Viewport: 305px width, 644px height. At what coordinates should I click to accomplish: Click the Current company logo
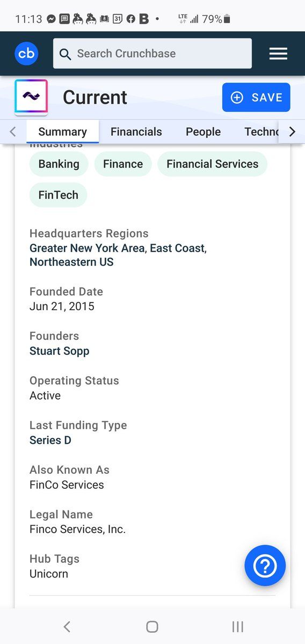pos(31,97)
